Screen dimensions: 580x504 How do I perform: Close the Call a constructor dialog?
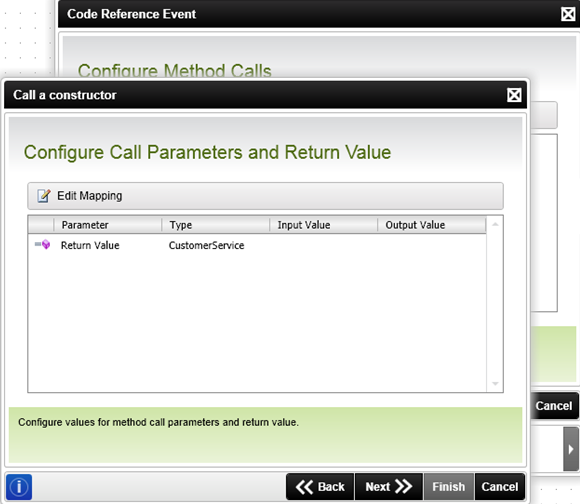(x=514, y=95)
